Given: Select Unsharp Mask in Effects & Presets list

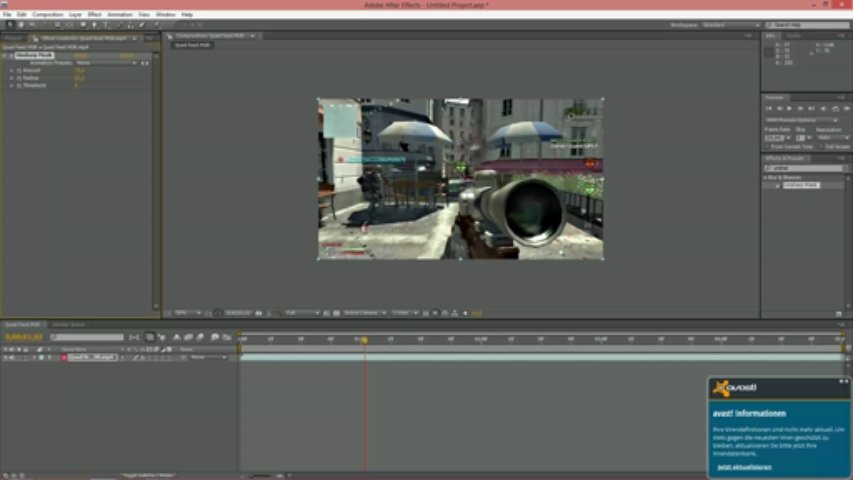Looking at the screenshot, I should click(x=800, y=185).
